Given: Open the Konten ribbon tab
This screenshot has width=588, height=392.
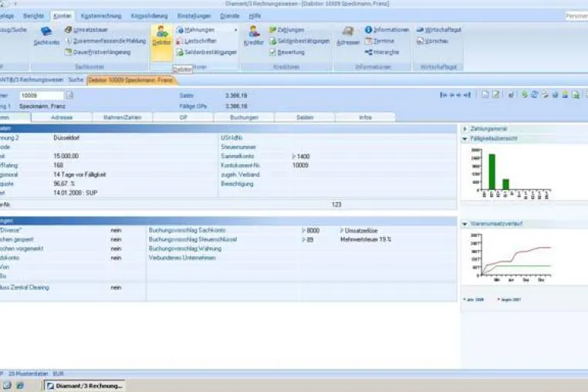Looking at the screenshot, I should [63, 16].
